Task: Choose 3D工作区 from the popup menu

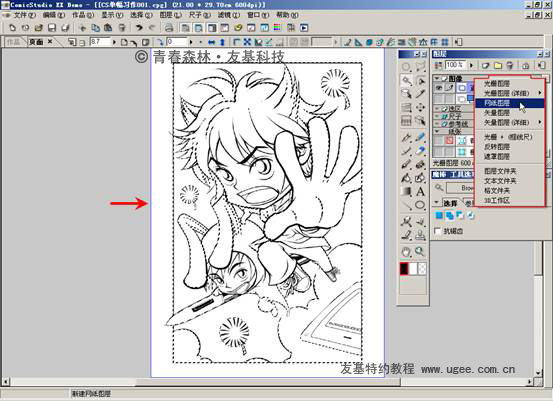Action: 509,200
